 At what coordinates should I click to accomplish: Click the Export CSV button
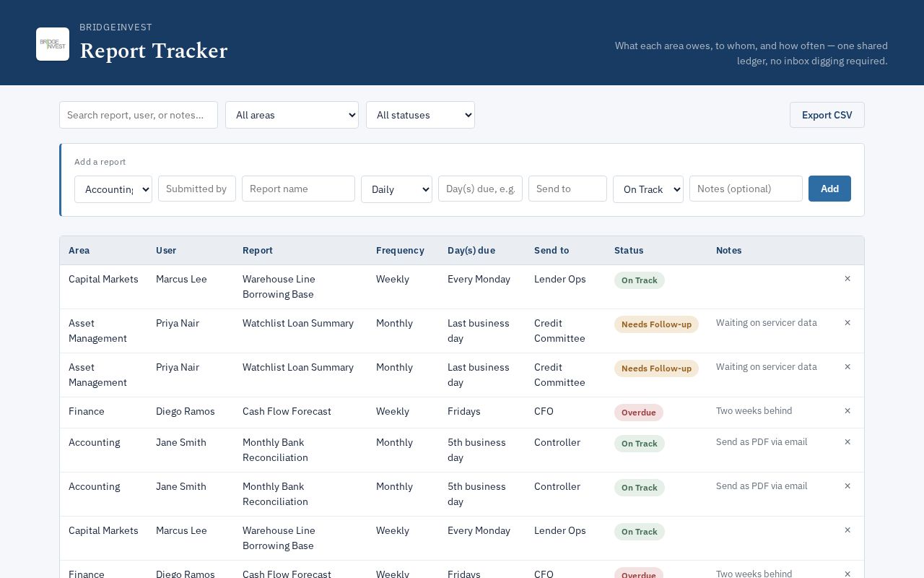(827, 115)
